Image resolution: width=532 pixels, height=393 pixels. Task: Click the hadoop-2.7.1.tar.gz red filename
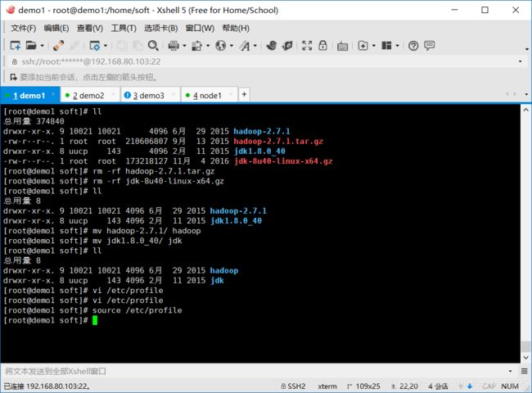(278, 141)
